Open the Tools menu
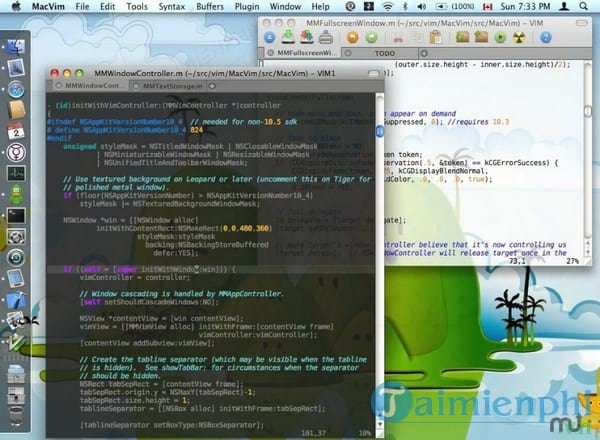Screen dimensions: 600x440 (137, 7)
